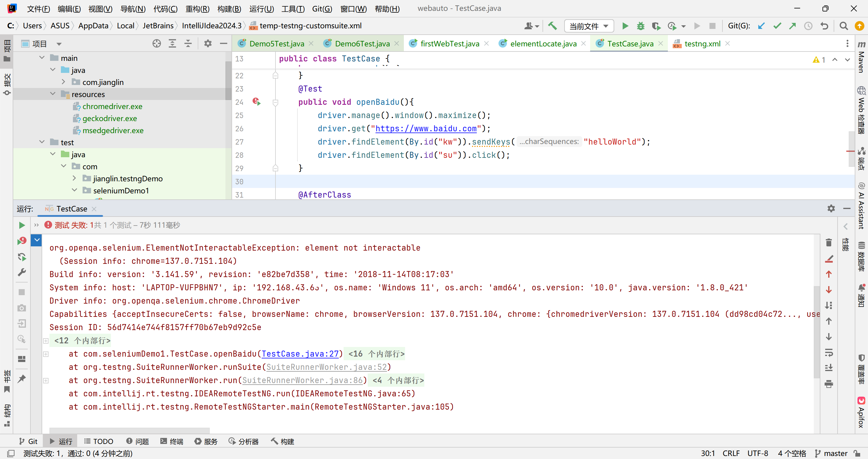Open the 重构(R) menu

pos(197,9)
